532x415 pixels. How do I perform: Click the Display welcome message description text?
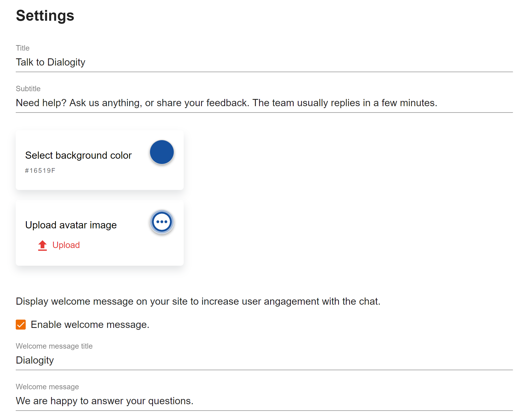coord(198,301)
